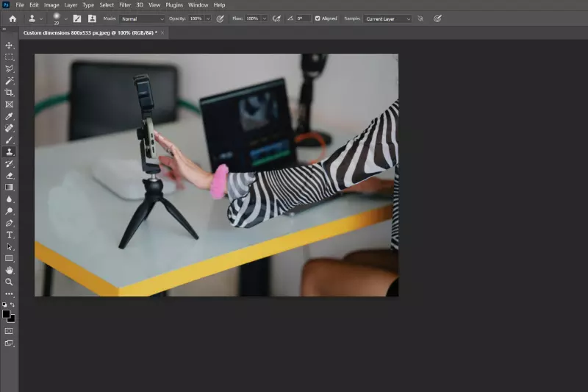Select the History Brush tool
Screen dimensions: 588x392
pyautogui.click(x=9, y=164)
